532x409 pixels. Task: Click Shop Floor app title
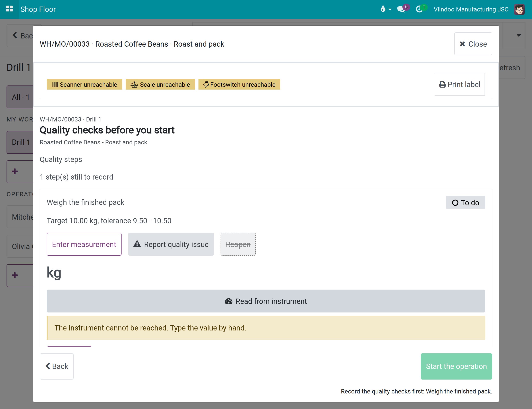point(38,9)
